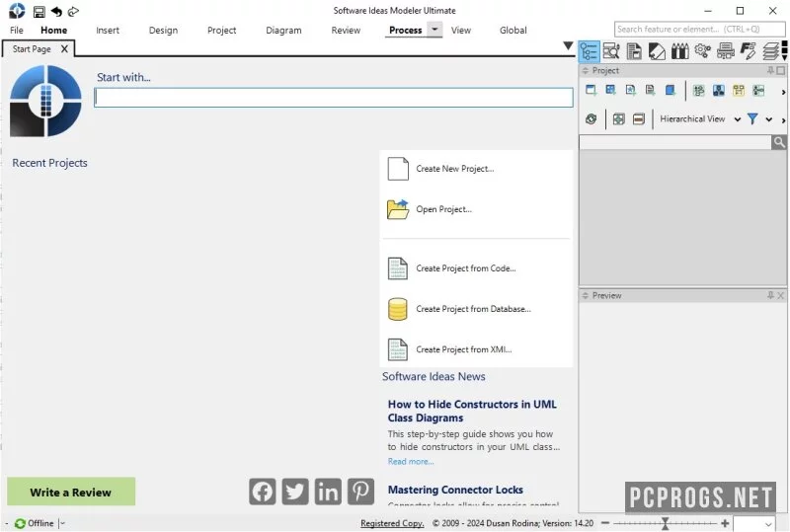Screen dimensions: 790x532
Task: Open the gears settings sidebar icon
Action: tap(702, 50)
